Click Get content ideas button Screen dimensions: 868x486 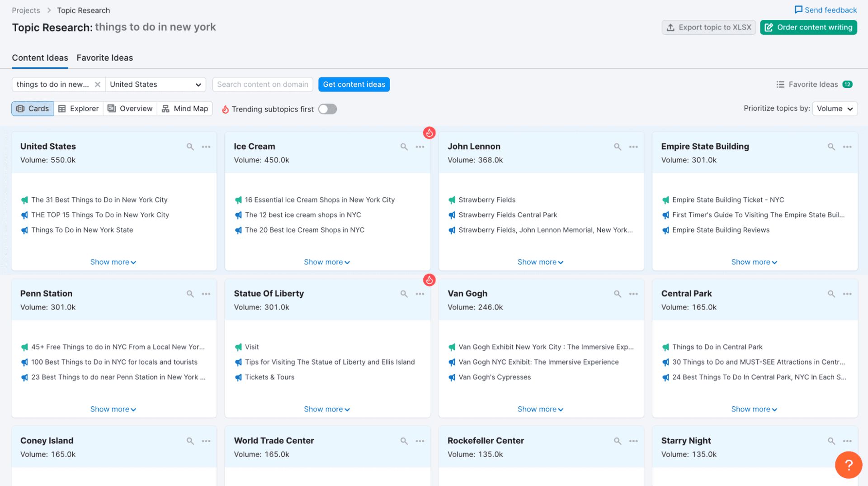tap(354, 84)
